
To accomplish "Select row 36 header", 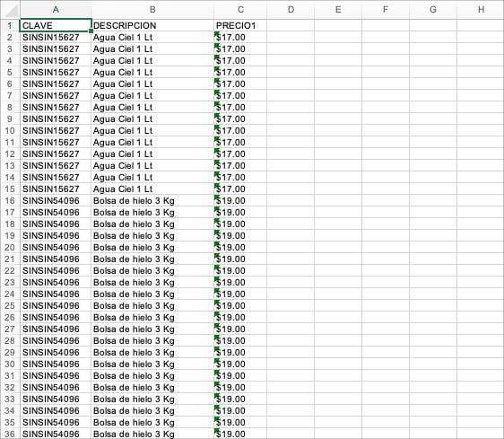I will tap(10, 434).
